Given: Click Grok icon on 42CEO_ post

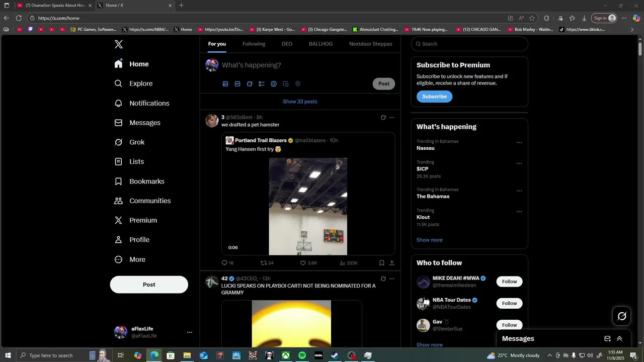Looking at the screenshot, I should coord(383,279).
